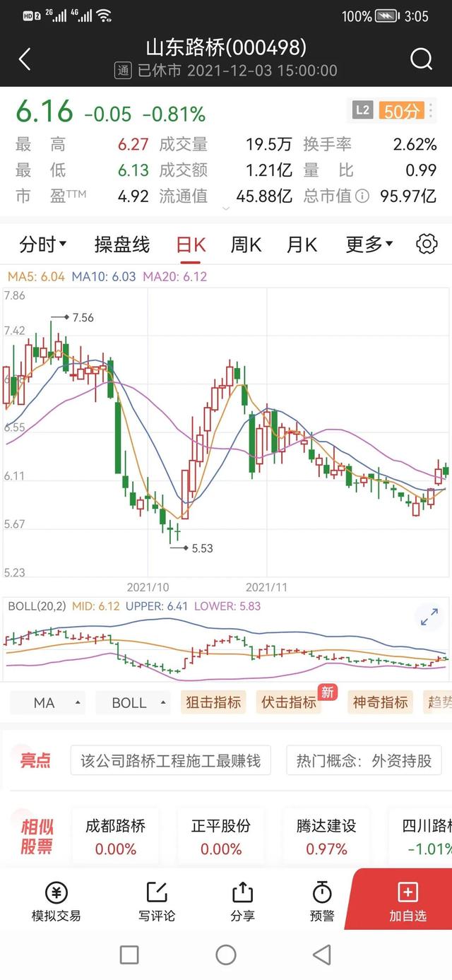Expand the quote details chevron

pos(226,208)
